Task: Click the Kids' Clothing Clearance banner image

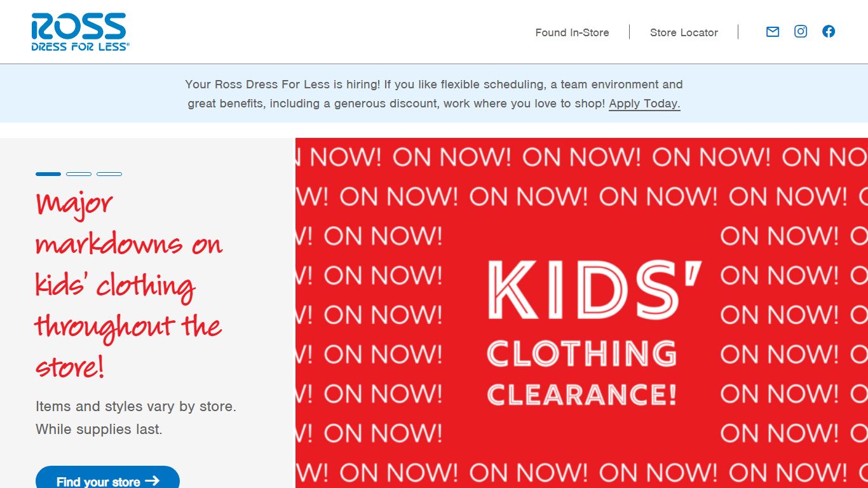Action: (581, 313)
